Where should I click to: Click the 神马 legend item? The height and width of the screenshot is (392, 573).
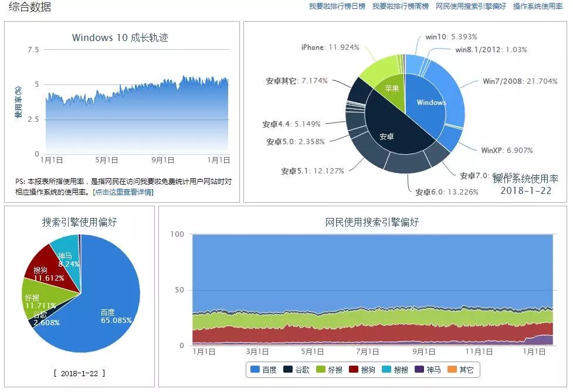point(428,369)
